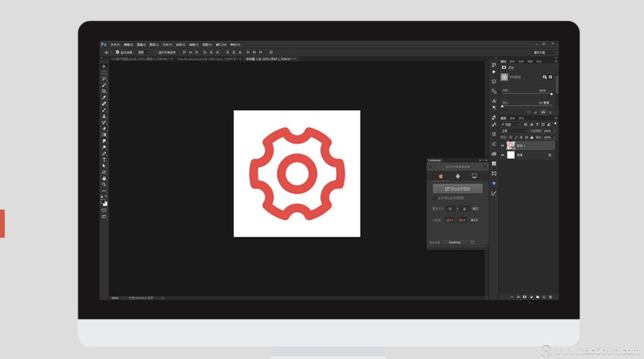Click the Cutterman fixed width field
The image size is (644, 359).
pyautogui.click(x=450, y=209)
